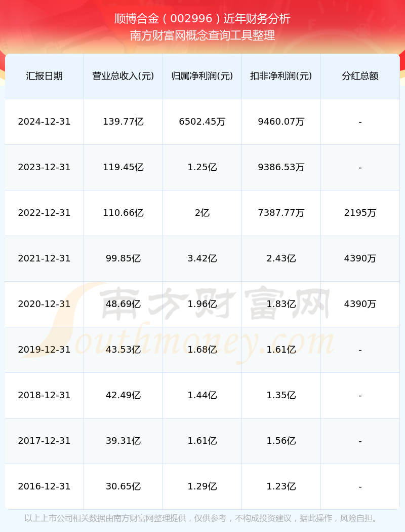Click revenue value 39.31亿

[x=124, y=441]
